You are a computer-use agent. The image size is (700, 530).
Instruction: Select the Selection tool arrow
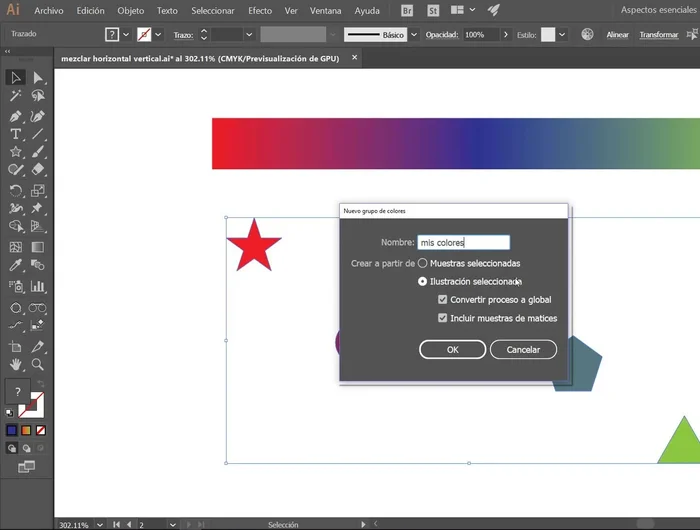point(16,78)
